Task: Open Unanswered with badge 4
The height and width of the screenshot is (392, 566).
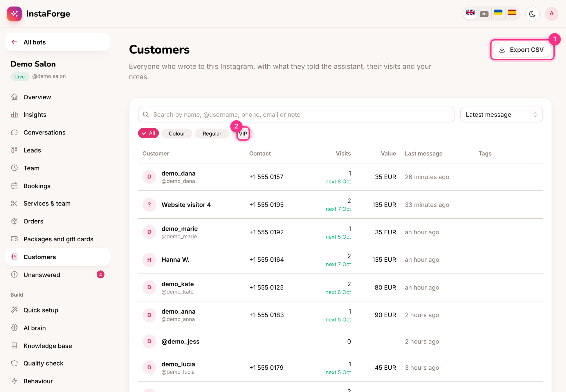Action: [57, 275]
